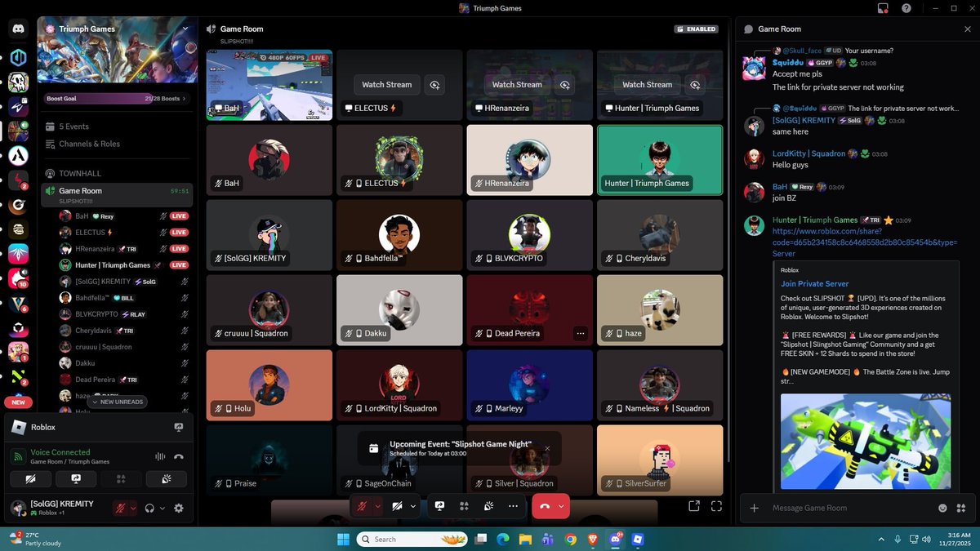Expand options beside the red disconnect button
This screenshot has width=980, height=551.
(561, 506)
